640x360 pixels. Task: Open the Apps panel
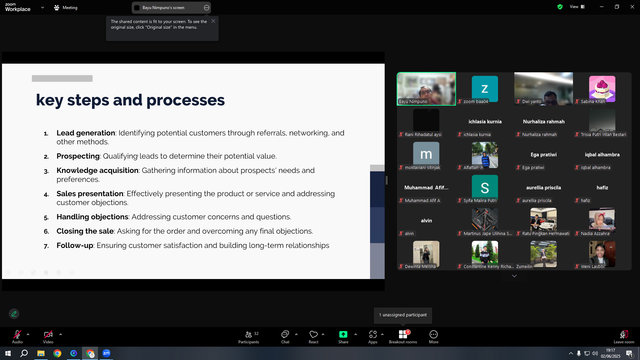tap(373, 337)
